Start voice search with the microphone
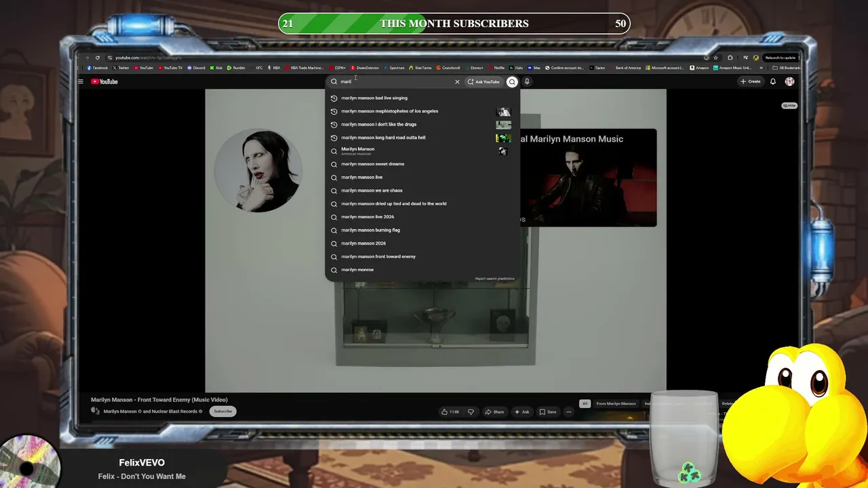 coord(527,81)
